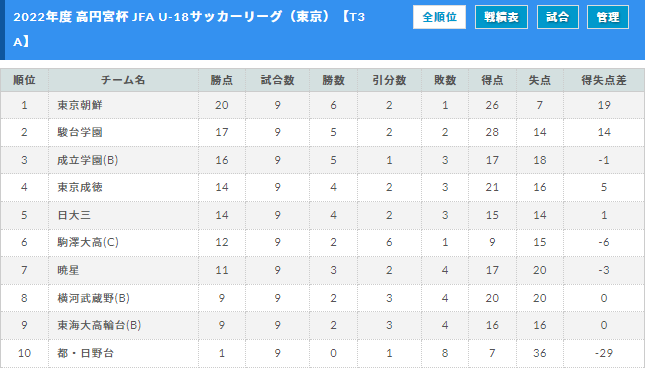Click the 試合数 column header
This screenshot has width=645, height=370.
tap(278, 80)
